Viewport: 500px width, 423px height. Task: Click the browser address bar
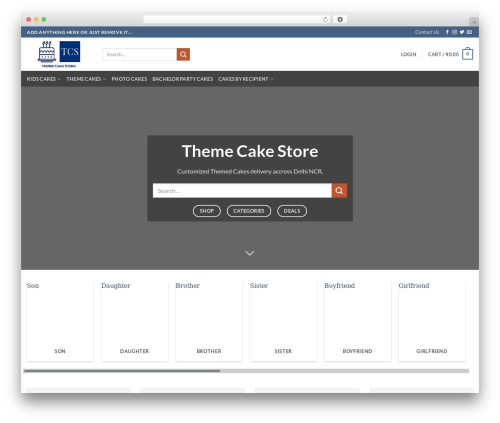pos(237,19)
